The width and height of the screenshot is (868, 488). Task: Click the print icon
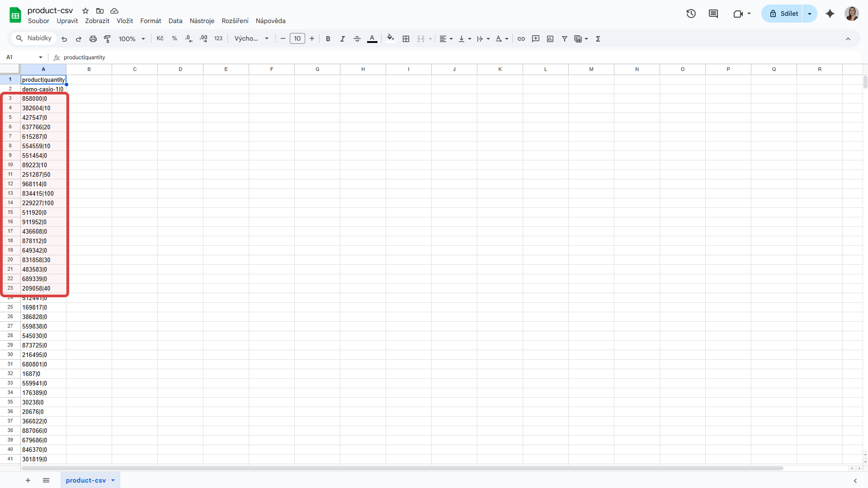(93, 39)
